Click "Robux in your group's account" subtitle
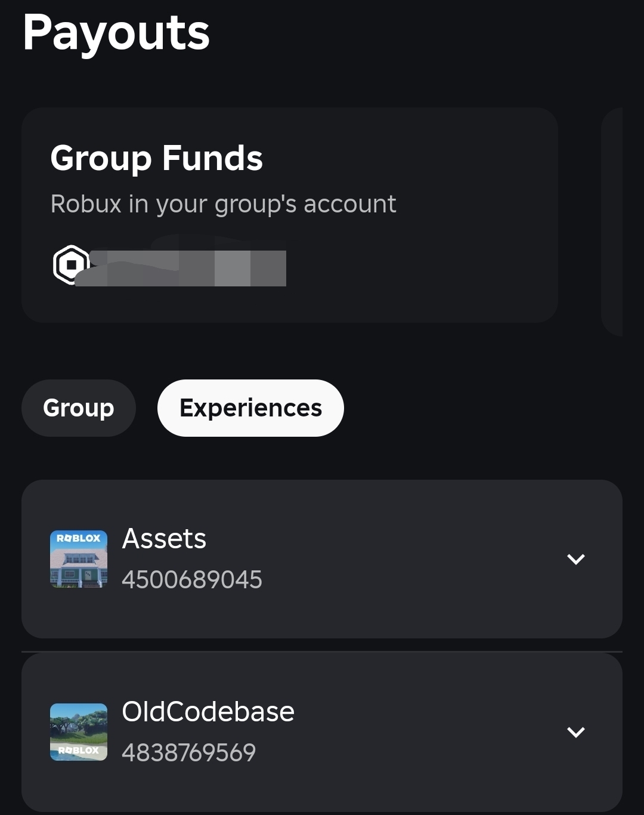The height and width of the screenshot is (815, 644). 223,204
